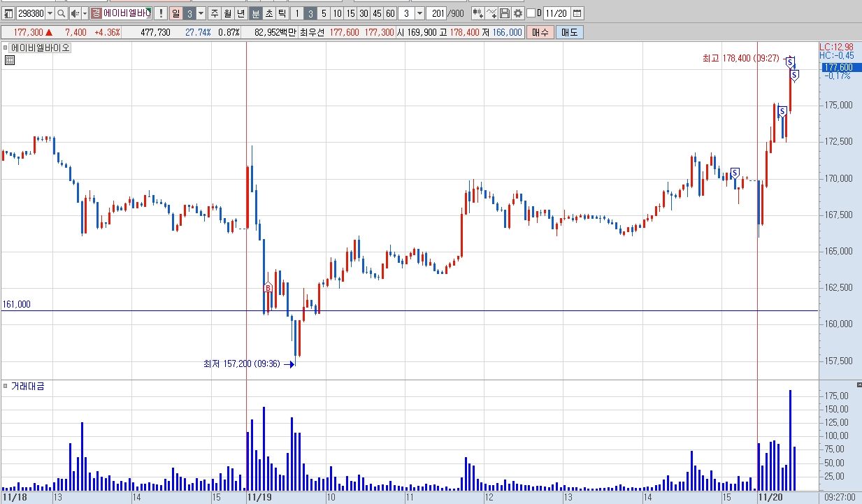Screen dimensions: 862x504
Task: Click the exclamation mark info icon
Action: (x=161, y=13)
